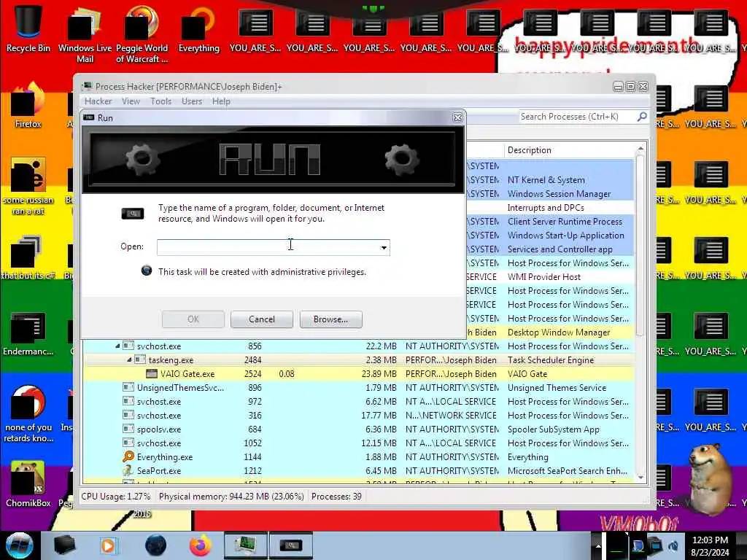Click the dark globe taskbar icon

pos(155,545)
